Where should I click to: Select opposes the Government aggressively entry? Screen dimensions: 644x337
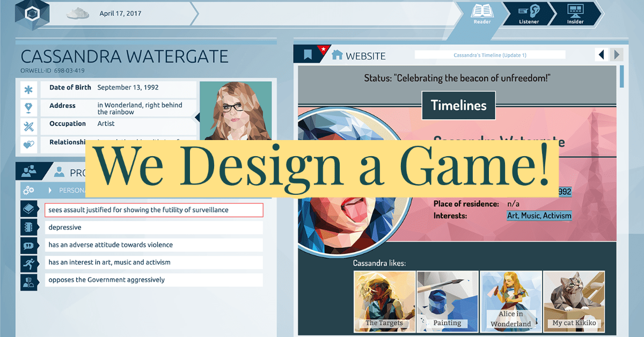click(x=154, y=280)
